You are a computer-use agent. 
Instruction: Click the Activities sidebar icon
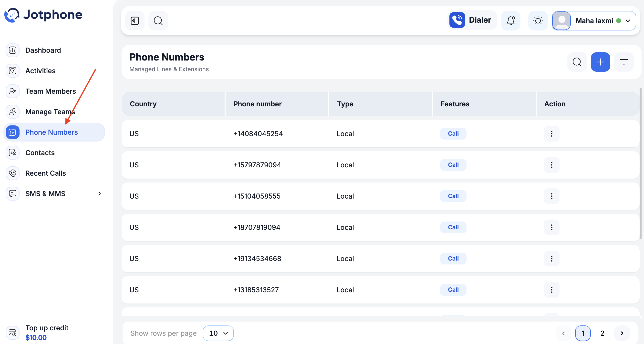coord(12,71)
